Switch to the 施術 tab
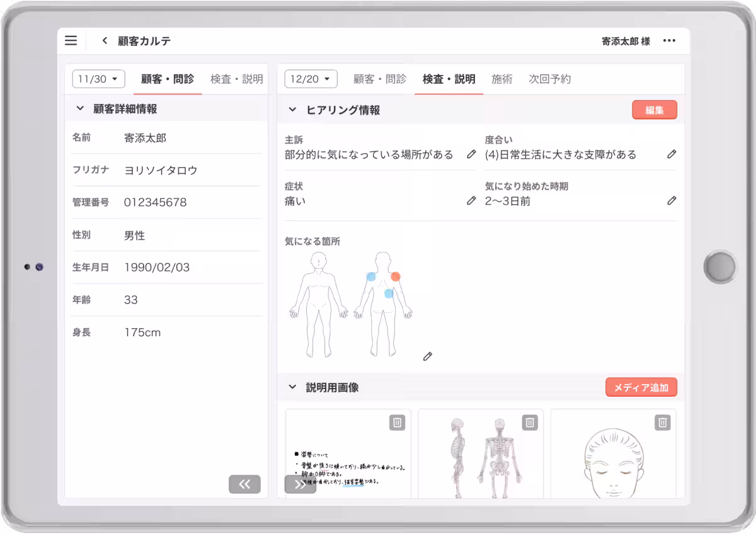This screenshot has height=534, width=756. point(501,79)
